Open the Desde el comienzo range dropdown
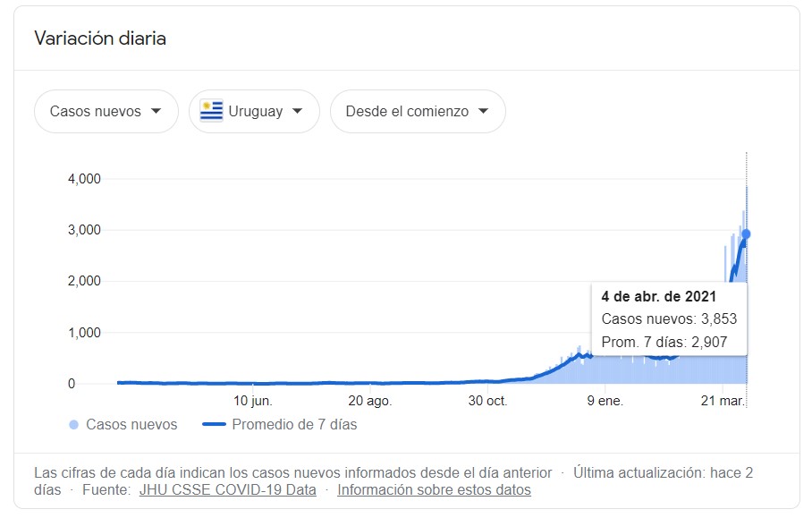The height and width of the screenshot is (518, 812). click(x=417, y=112)
